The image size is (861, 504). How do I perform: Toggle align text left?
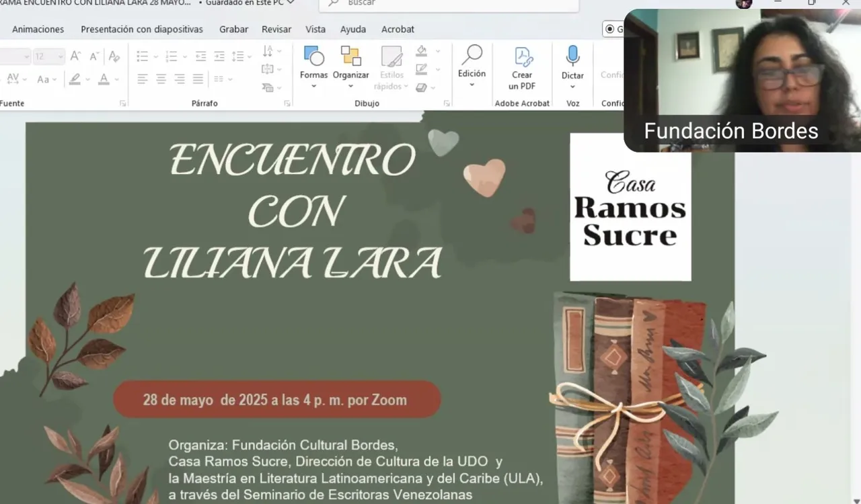click(x=142, y=79)
